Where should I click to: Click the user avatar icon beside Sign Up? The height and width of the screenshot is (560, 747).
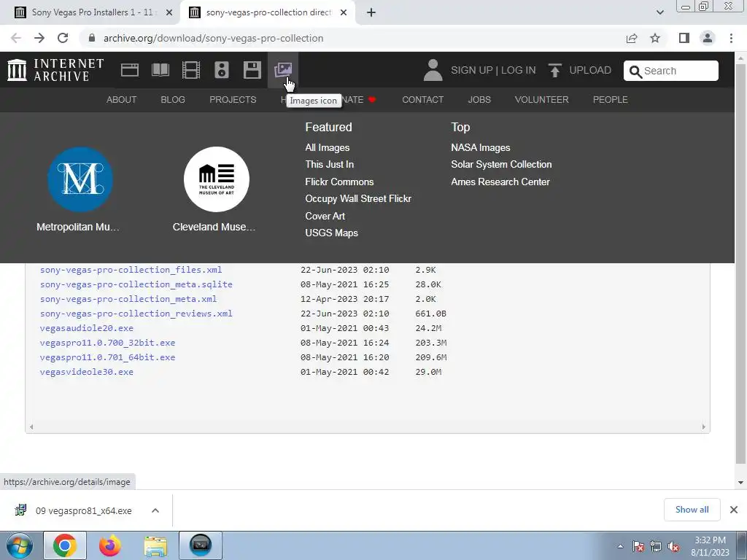pos(433,70)
